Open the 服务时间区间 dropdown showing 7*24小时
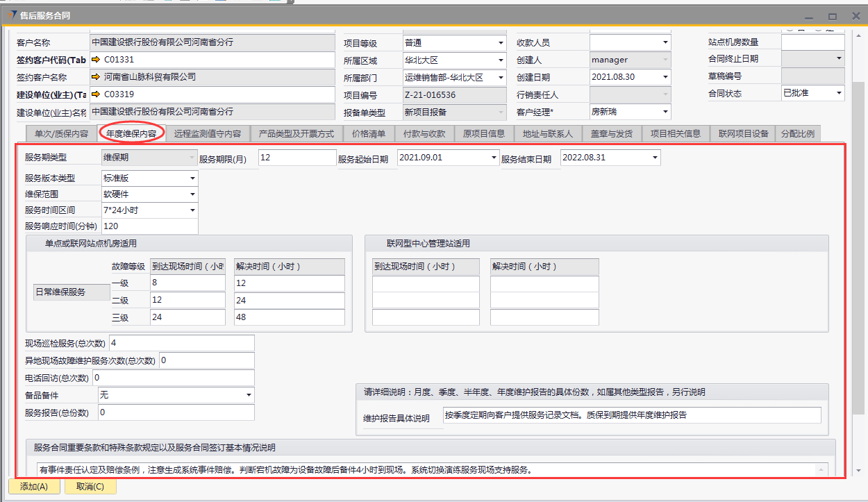Viewport: 868px width, 502px height. [x=192, y=210]
